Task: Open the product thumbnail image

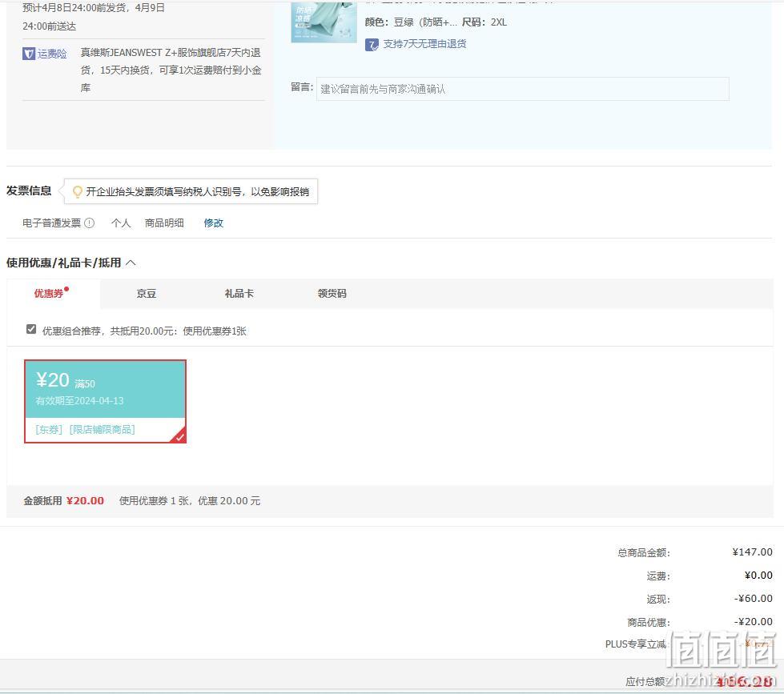Action: click(x=324, y=22)
